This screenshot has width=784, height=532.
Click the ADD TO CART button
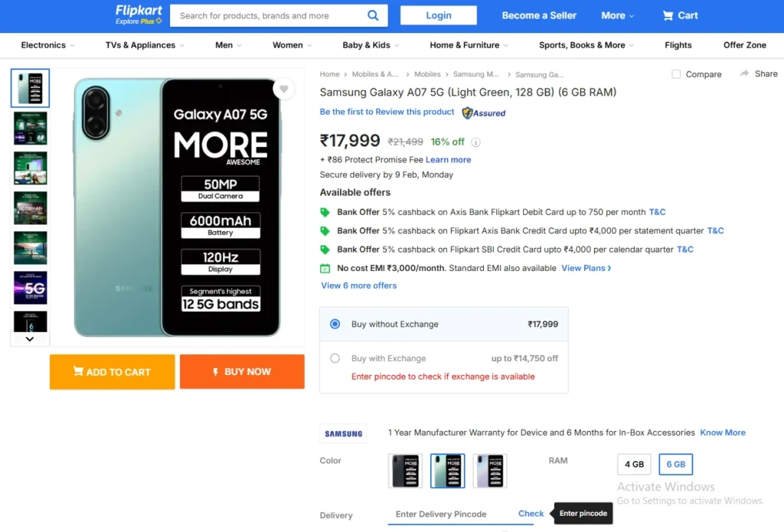(x=112, y=371)
